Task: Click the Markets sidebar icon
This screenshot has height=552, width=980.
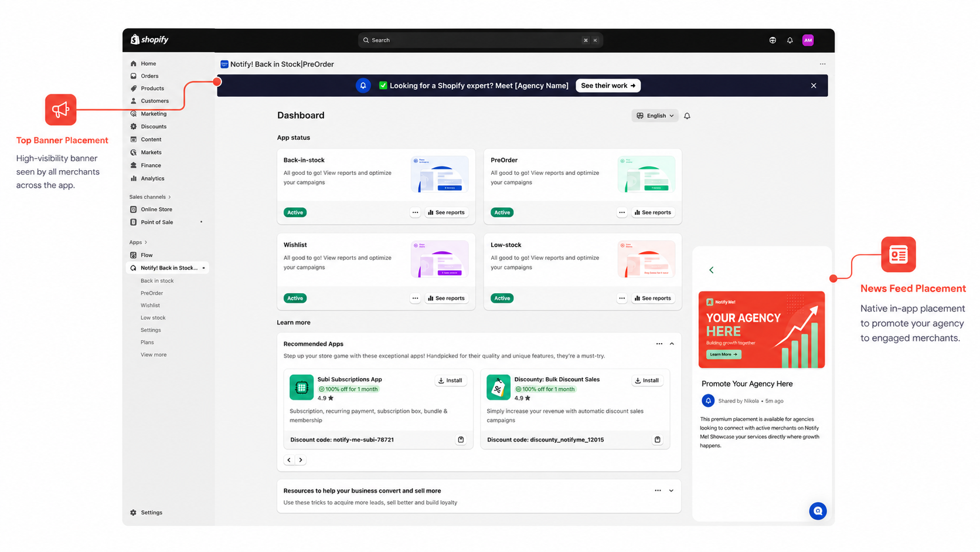Action: (x=134, y=153)
